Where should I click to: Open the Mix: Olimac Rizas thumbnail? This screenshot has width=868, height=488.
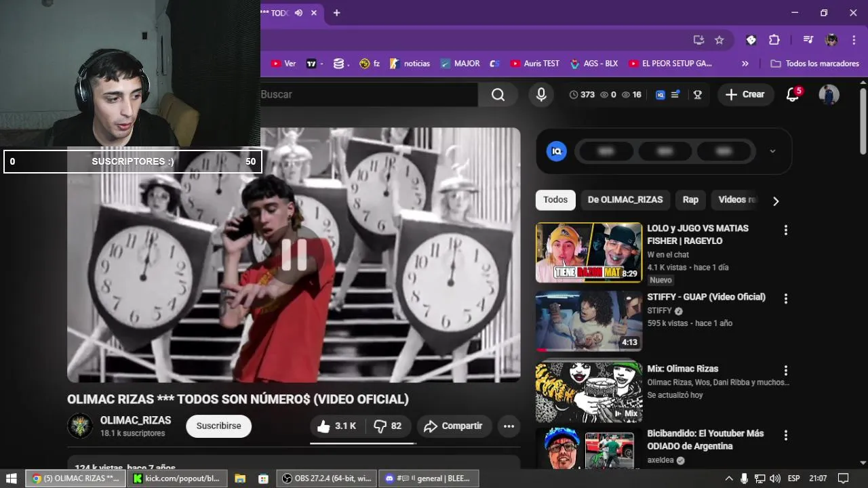(589, 392)
